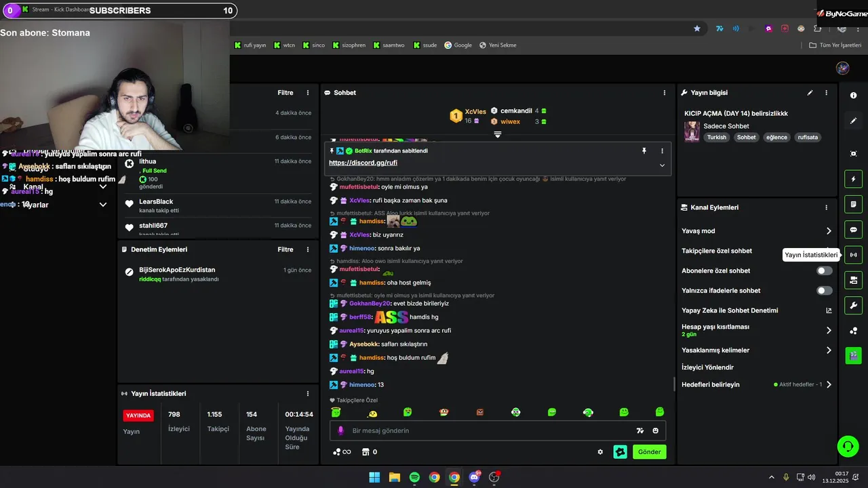Edit stream info with pencil icon
The image size is (868, 488).
(810, 93)
